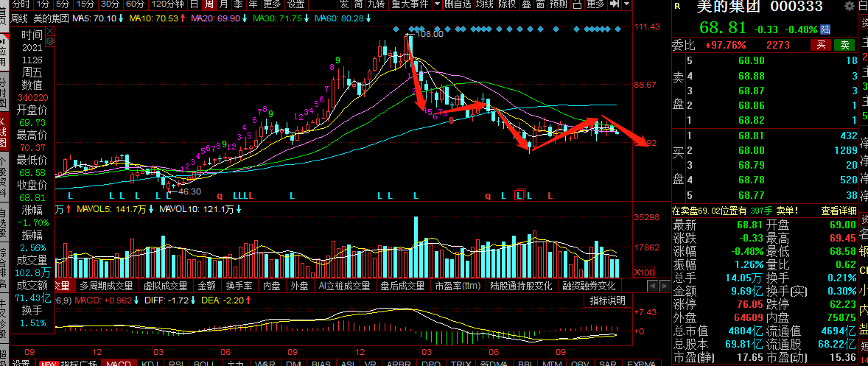This screenshot has height=366, width=868.
Task: Select the 周 weekly chart period
Action: [x=209, y=4]
